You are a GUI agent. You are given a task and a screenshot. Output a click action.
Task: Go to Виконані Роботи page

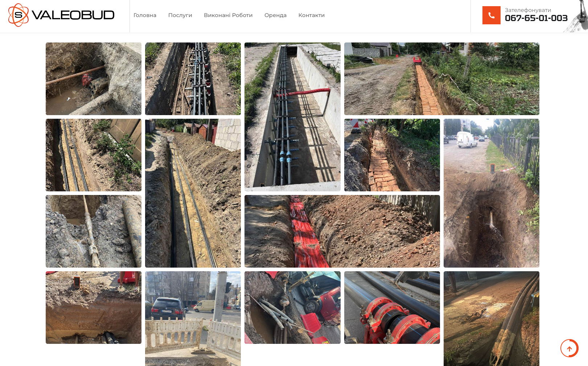pyautogui.click(x=228, y=15)
